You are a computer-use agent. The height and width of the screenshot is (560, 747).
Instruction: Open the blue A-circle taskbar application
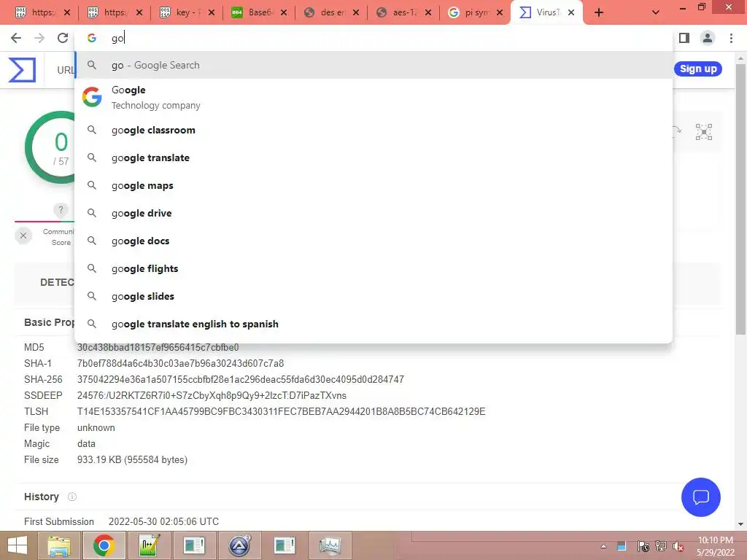point(239,545)
